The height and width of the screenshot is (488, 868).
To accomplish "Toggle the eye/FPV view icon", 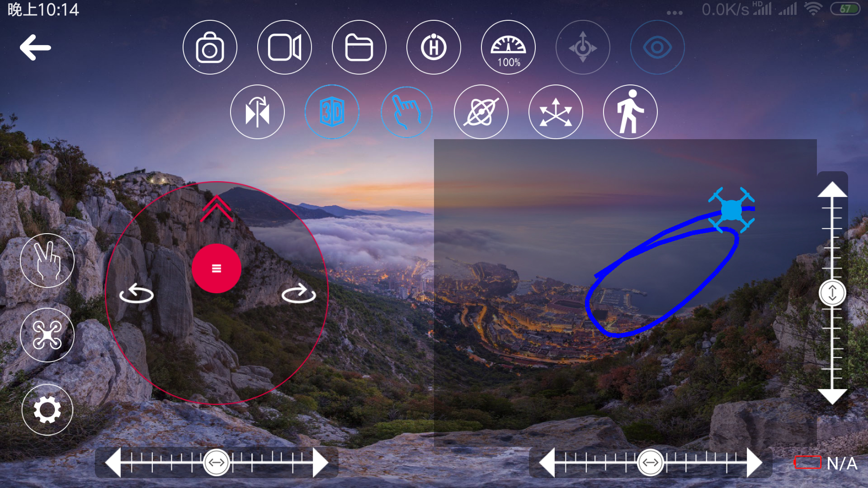I will point(656,47).
